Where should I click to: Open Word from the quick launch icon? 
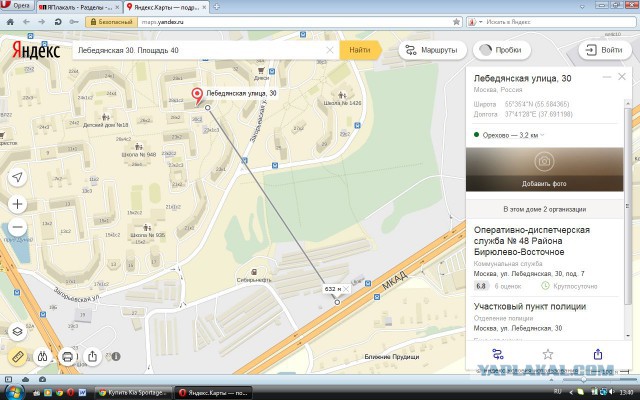(82, 393)
